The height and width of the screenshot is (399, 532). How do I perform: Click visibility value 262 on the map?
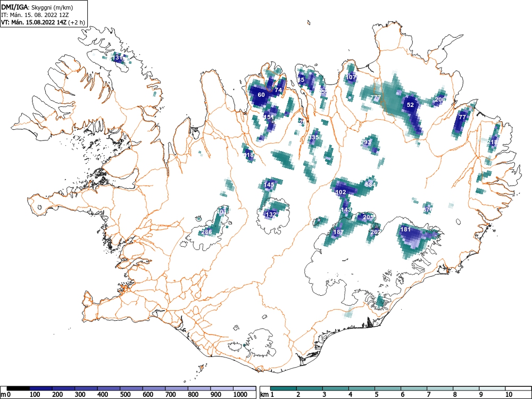tap(376, 232)
